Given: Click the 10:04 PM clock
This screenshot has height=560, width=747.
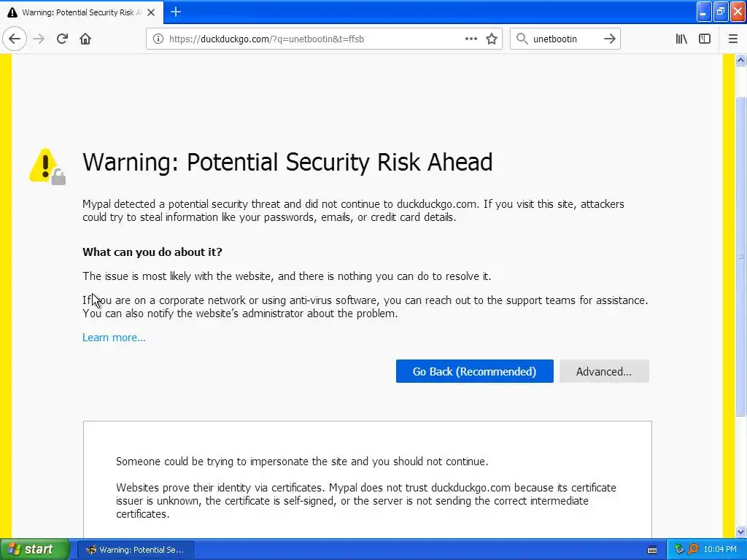Looking at the screenshot, I should tap(720, 550).
